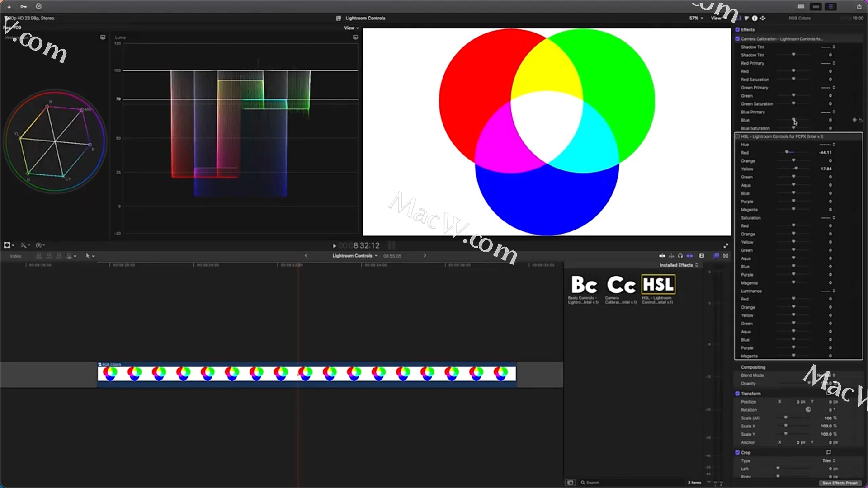Toggle the Effects browser icon
The height and width of the screenshot is (488, 868).
coord(716,256)
